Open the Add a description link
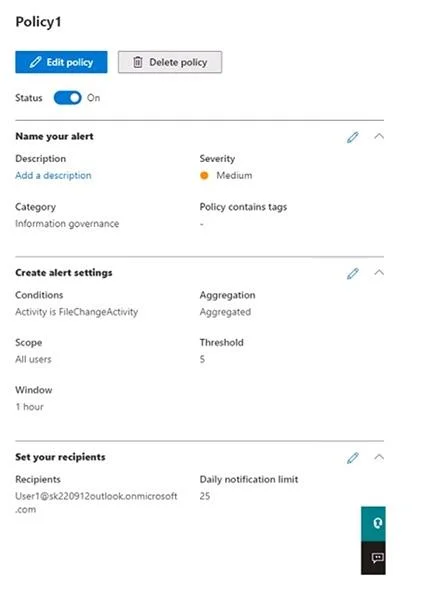 [53, 176]
